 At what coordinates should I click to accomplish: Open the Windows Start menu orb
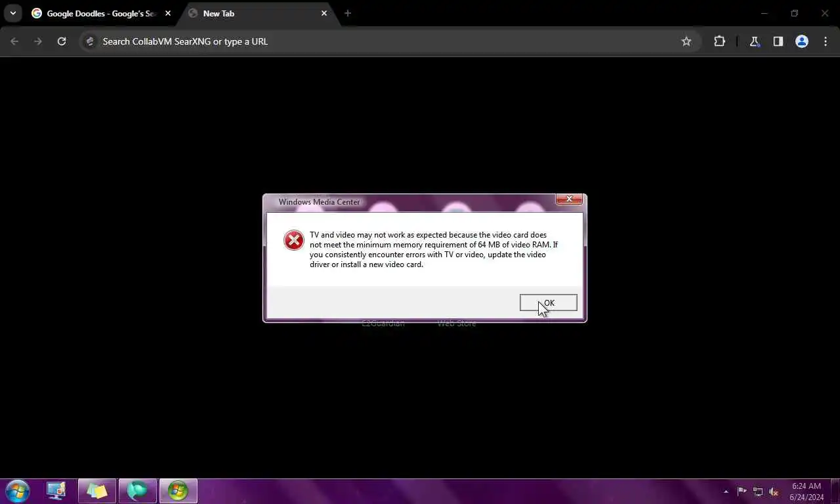pyautogui.click(x=17, y=491)
